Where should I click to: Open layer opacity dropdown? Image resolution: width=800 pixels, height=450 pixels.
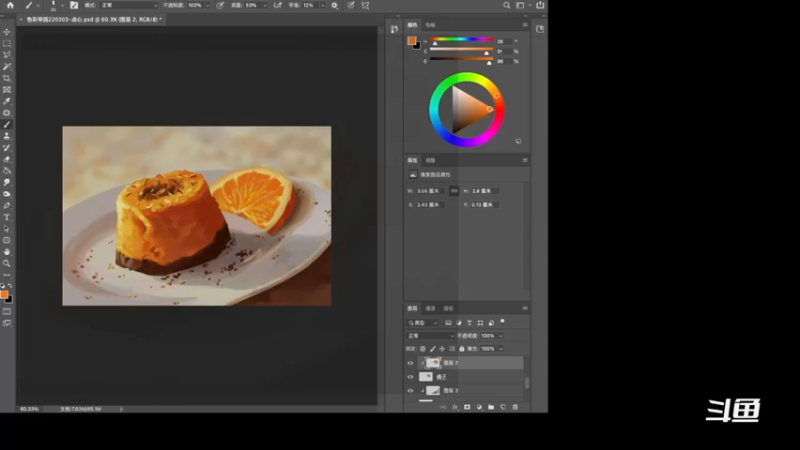(x=501, y=336)
